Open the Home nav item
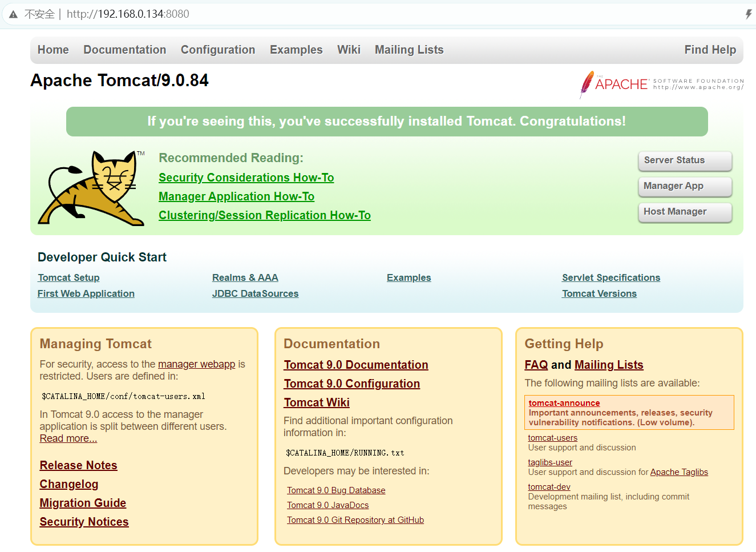756x552 pixels. pyautogui.click(x=53, y=50)
